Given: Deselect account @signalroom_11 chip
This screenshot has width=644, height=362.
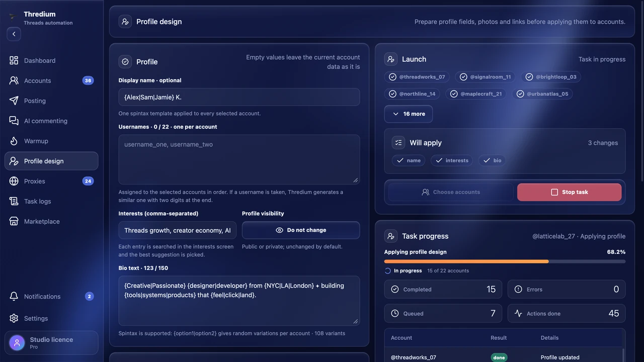Looking at the screenshot, I should pyautogui.click(x=486, y=77).
